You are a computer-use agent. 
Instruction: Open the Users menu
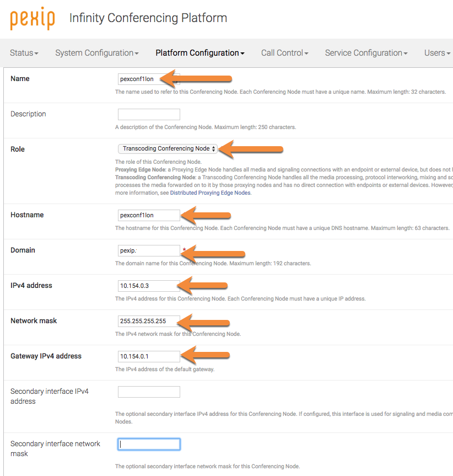pyautogui.click(x=437, y=53)
